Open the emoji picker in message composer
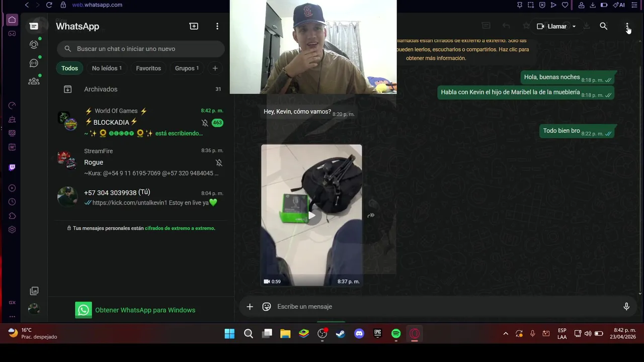The image size is (644, 362). pyautogui.click(x=267, y=307)
